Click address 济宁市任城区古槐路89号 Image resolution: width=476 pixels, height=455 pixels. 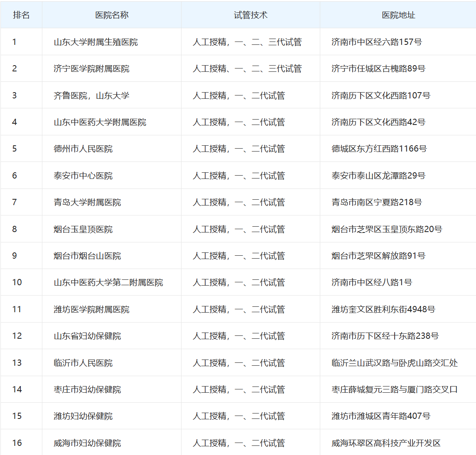tap(378, 68)
